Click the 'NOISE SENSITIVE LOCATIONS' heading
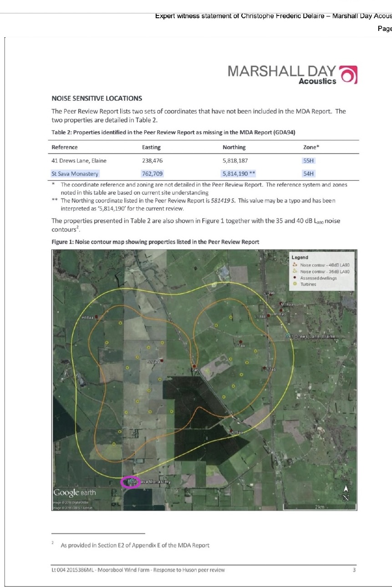Image resolution: width=392 pixels, height=588 pixels. point(97,98)
